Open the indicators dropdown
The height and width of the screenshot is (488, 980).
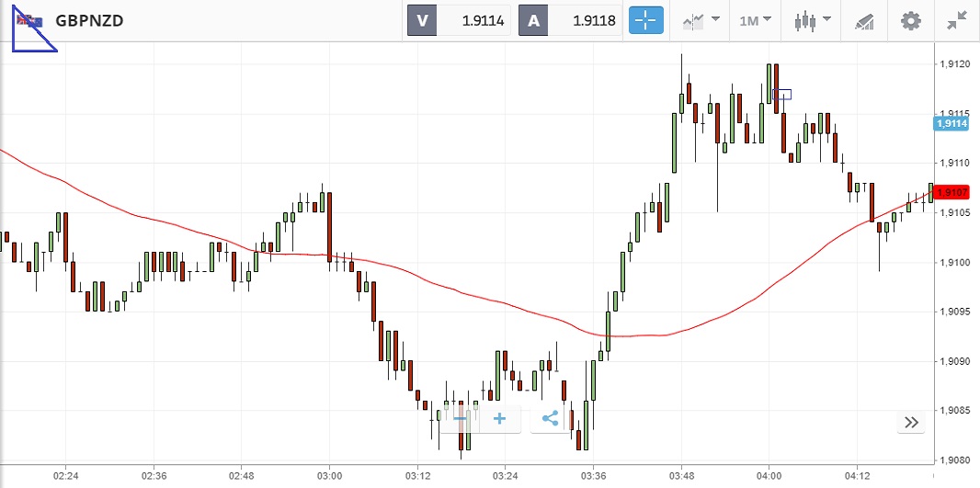pos(700,20)
